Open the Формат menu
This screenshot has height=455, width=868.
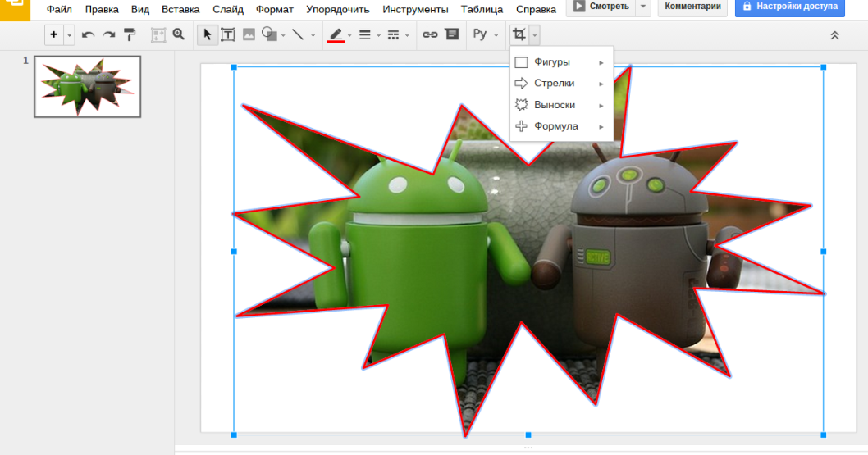tap(275, 9)
